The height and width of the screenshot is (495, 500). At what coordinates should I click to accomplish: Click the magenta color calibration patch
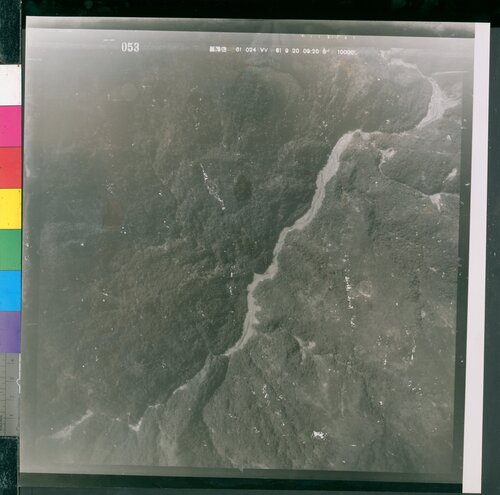click(x=10, y=126)
